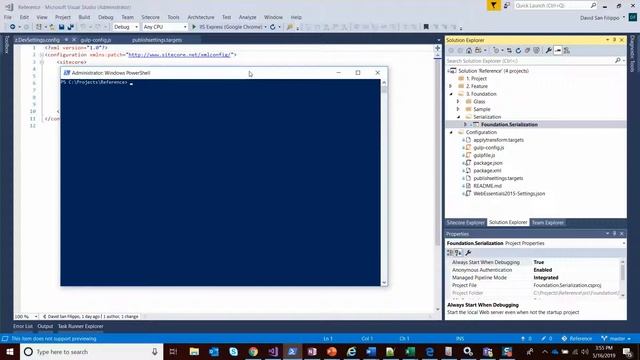The width and height of the screenshot is (640, 360).
Task: Click Collapse All icon in Solution Explorer
Action: point(527,51)
